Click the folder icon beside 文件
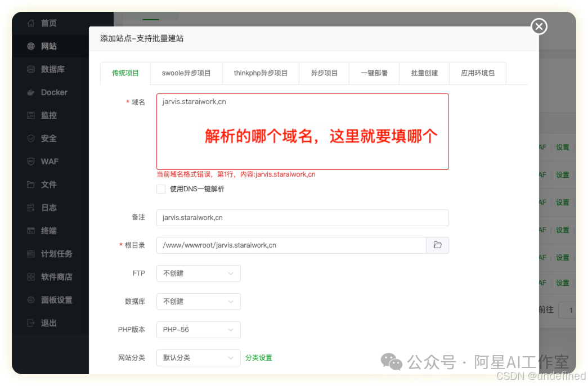Image resolution: width=588 pixels, height=386 pixels. [31, 185]
